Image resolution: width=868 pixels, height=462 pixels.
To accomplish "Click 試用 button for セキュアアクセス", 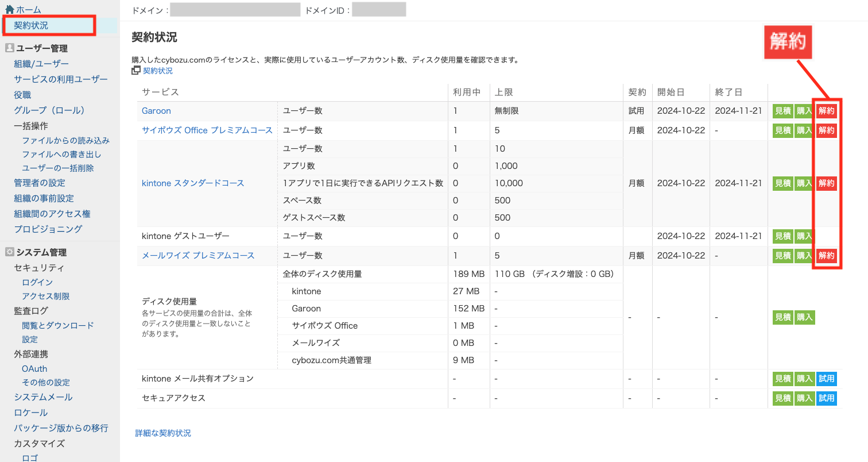I will 826,398.
